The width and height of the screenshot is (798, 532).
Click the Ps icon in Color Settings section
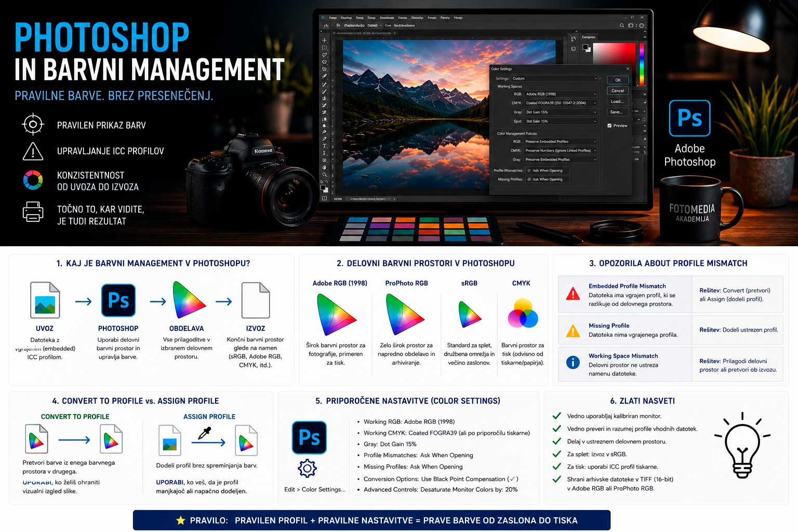point(309,437)
